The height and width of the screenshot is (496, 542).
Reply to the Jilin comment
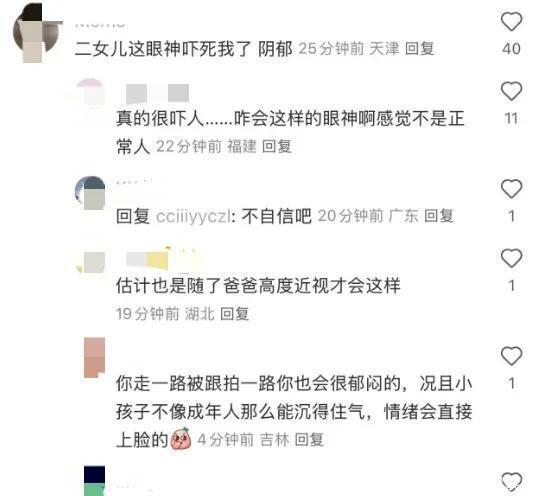[309, 440]
